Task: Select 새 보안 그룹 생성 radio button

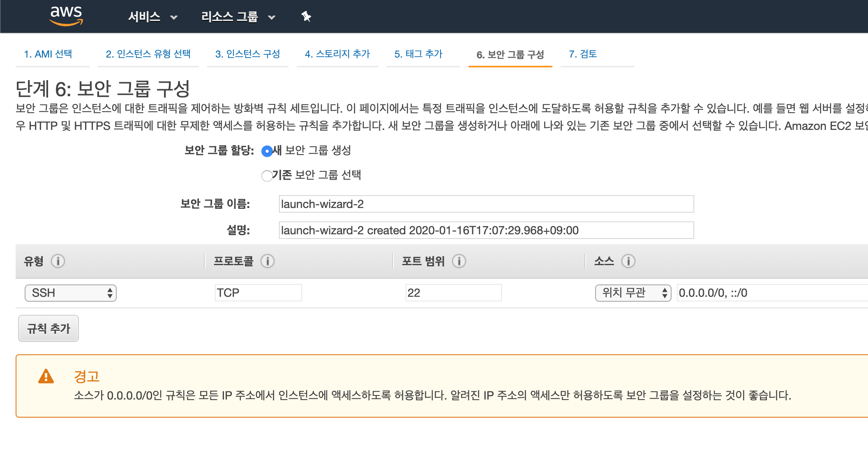Action: (x=267, y=151)
